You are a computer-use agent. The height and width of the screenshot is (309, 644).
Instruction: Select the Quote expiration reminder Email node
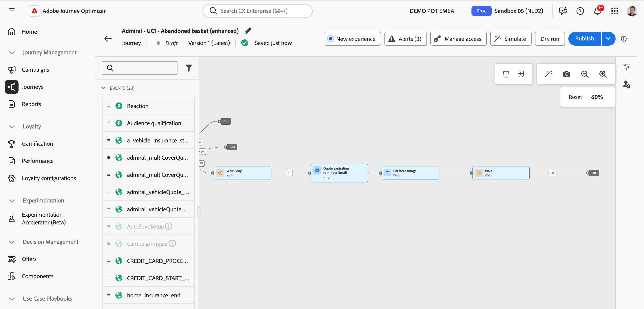339,173
